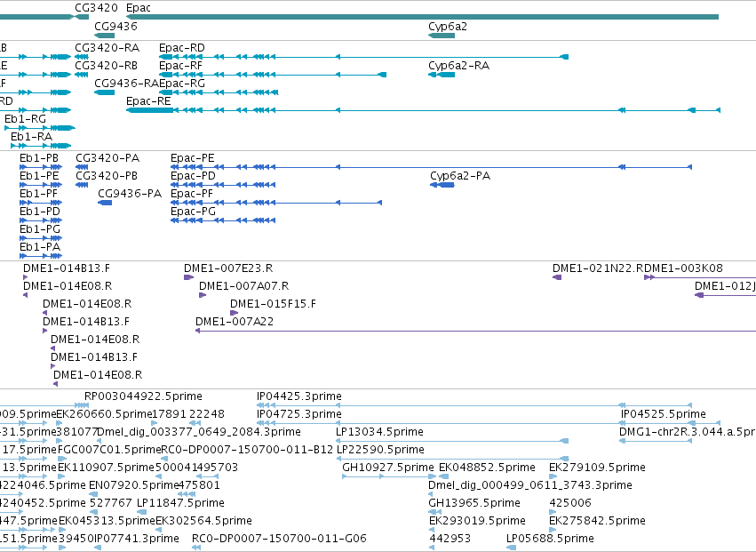Click the DME1-003K08 clone label
Image resolution: width=756 pixels, height=552 pixels.
pos(684,268)
